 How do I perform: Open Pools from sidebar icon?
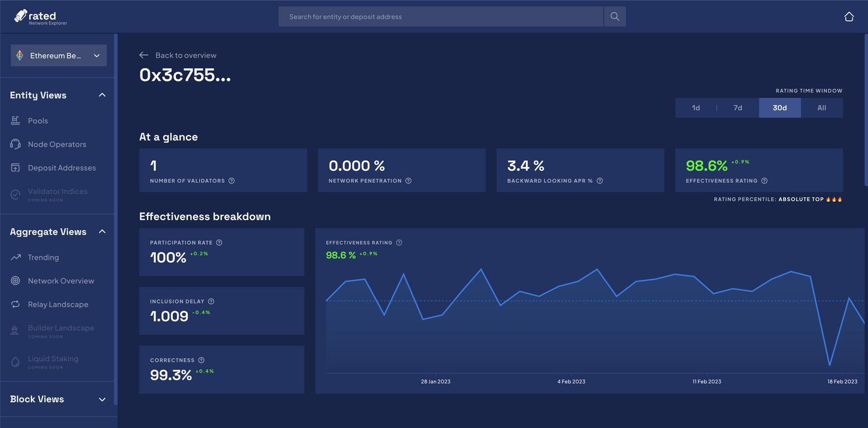point(16,120)
